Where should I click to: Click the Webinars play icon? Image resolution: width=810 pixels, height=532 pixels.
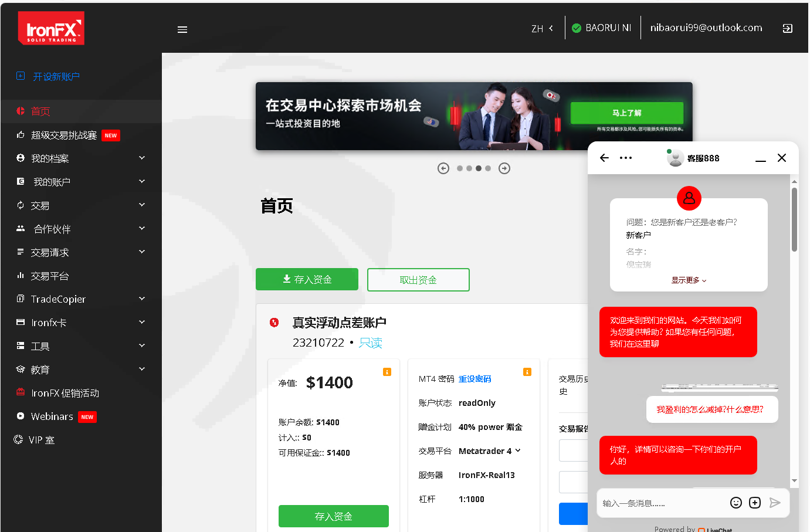(x=21, y=416)
